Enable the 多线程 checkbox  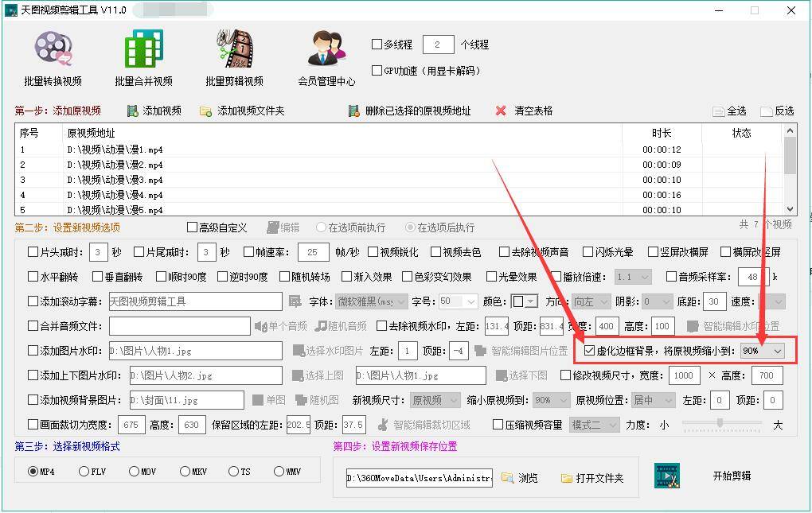pos(377,45)
